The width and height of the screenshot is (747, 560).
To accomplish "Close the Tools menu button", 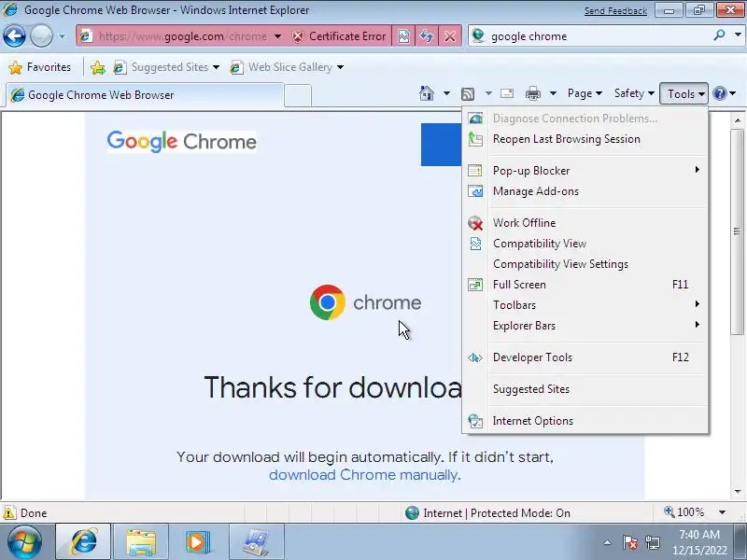I will click(x=684, y=94).
